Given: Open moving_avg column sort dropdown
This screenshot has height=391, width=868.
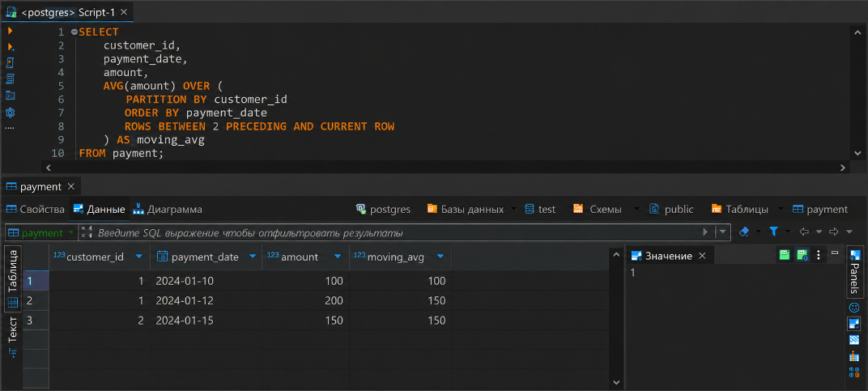Looking at the screenshot, I should pyautogui.click(x=440, y=257).
